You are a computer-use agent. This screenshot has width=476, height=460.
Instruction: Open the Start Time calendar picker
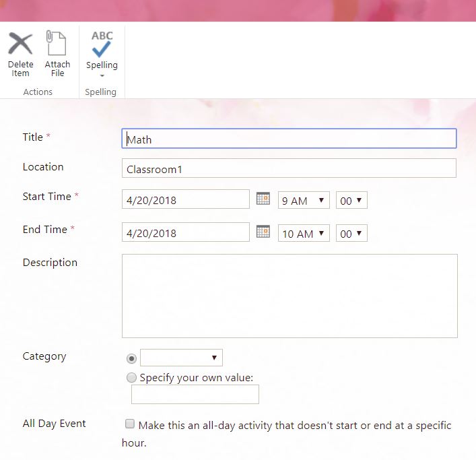point(263,199)
